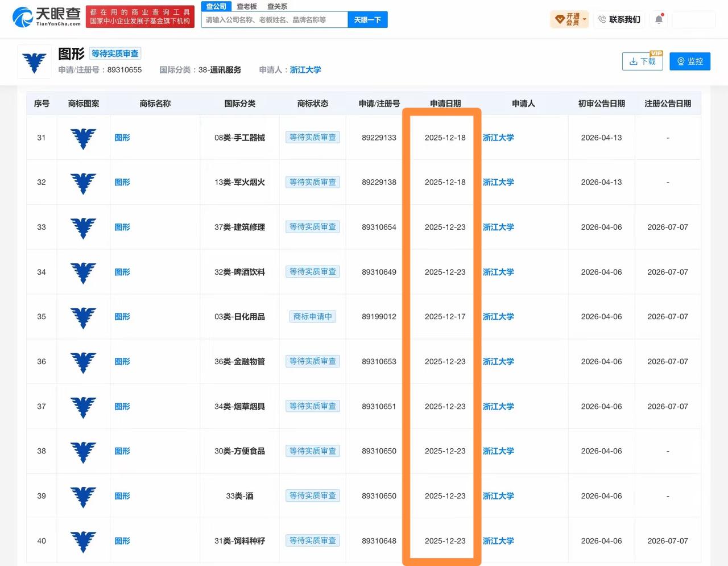The height and width of the screenshot is (566, 728).
Task: Open 图形 trademark link in row 40
Action: (122, 541)
